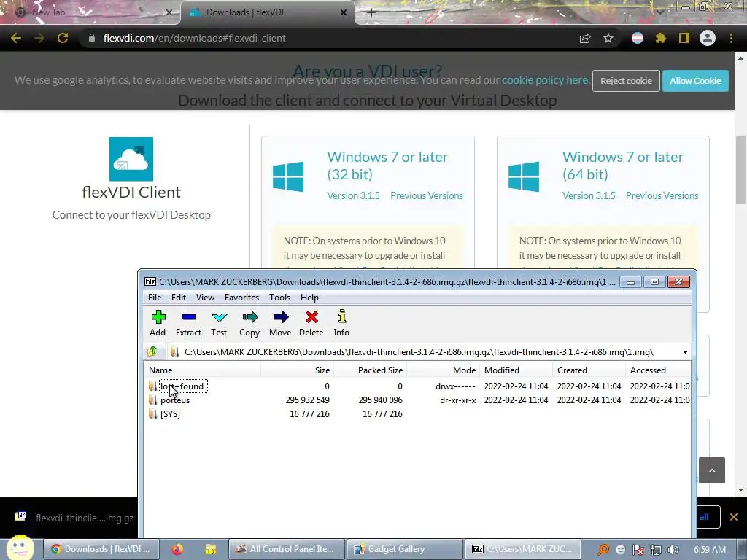Click the browser back arrow

[x=16, y=38]
